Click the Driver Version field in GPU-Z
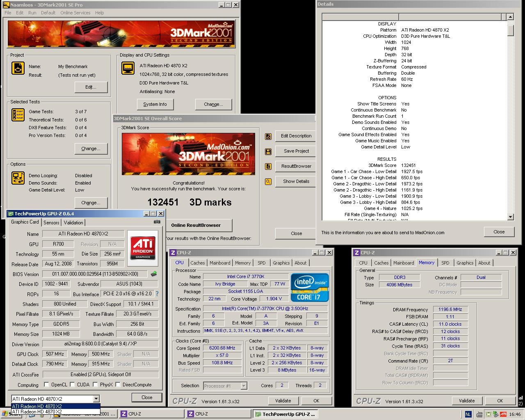This screenshot has height=420, width=525. click(x=100, y=344)
